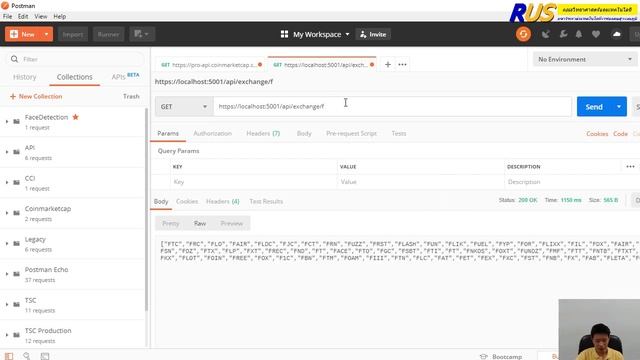Click the Send button
640x360 pixels.
(594, 107)
